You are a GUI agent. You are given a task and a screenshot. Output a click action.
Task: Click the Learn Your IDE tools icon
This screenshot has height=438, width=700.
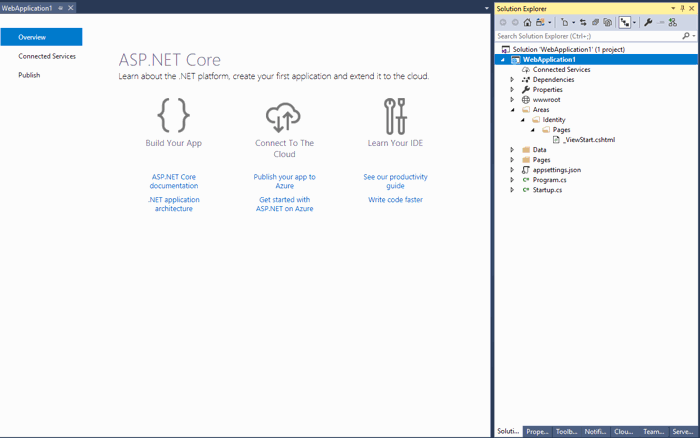click(x=395, y=116)
